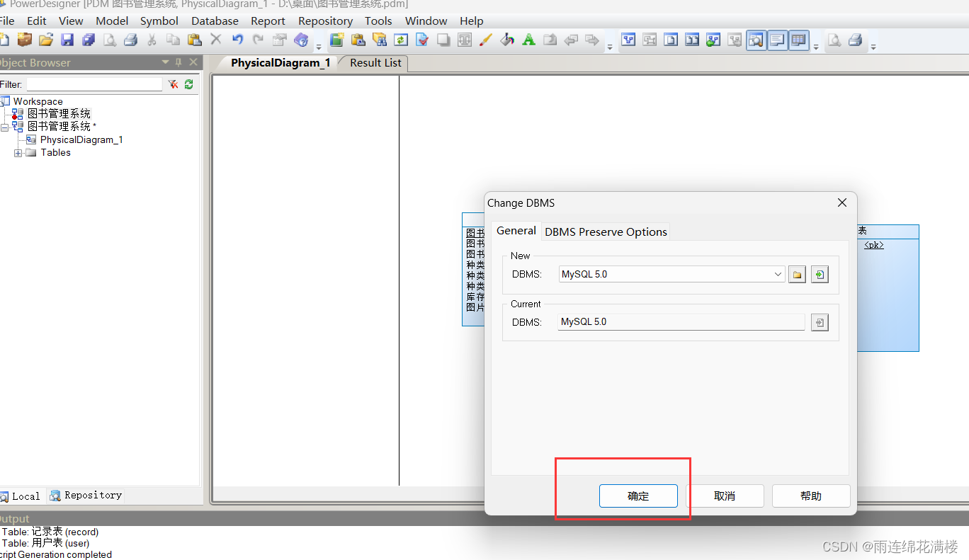Viewport: 969px width, 560px height.
Task: Click the Help book icon
Action: pyautogui.click(x=301, y=40)
